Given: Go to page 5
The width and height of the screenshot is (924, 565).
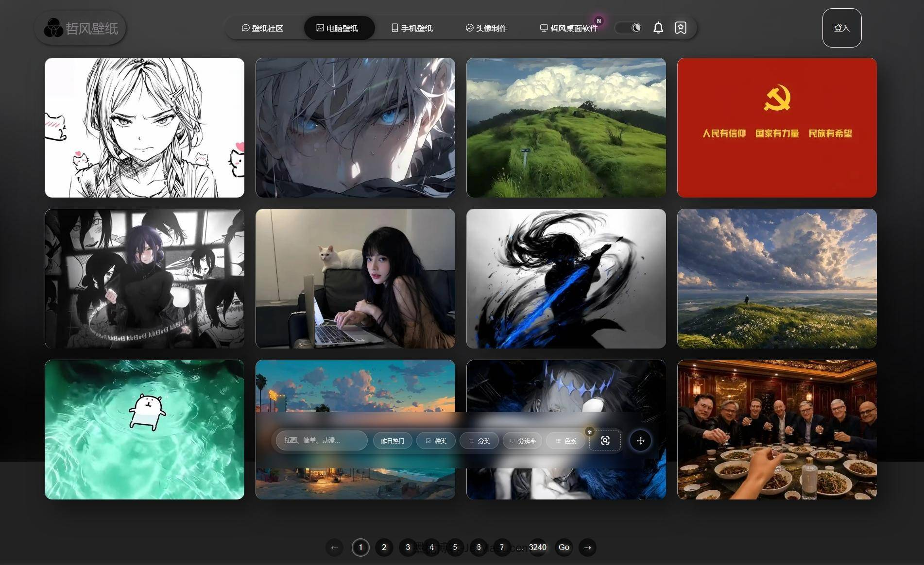Looking at the screenshot, I should coord(455,548).
